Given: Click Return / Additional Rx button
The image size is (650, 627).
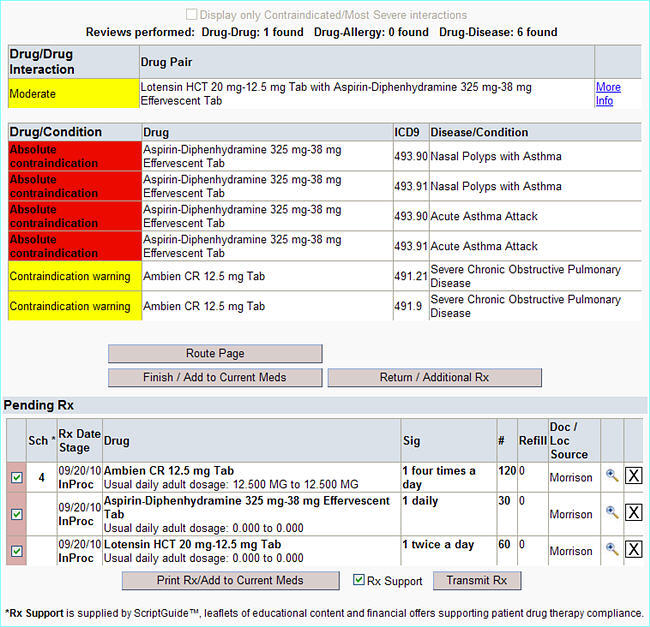Looking at the screenshot, I should 434,377.
